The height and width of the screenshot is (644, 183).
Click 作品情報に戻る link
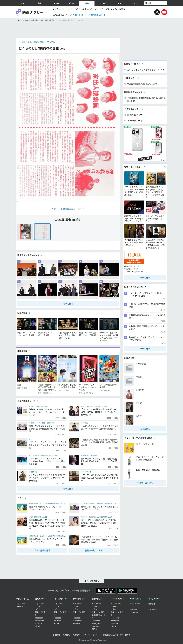click(68, 209)
